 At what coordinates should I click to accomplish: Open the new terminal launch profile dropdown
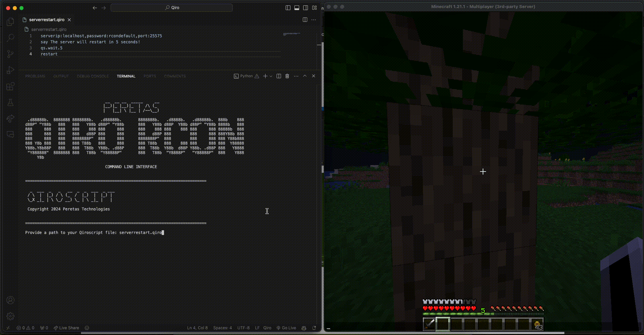click(x=271, y=76)
